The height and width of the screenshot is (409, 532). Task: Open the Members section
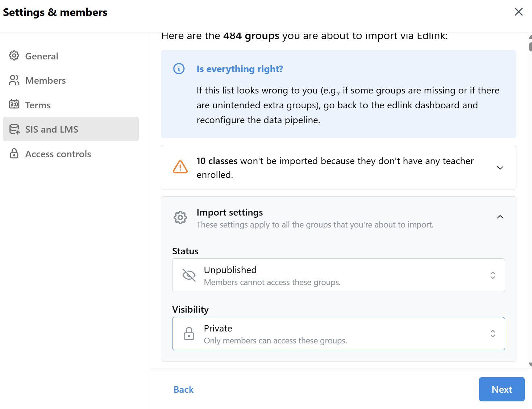(71, 80)
